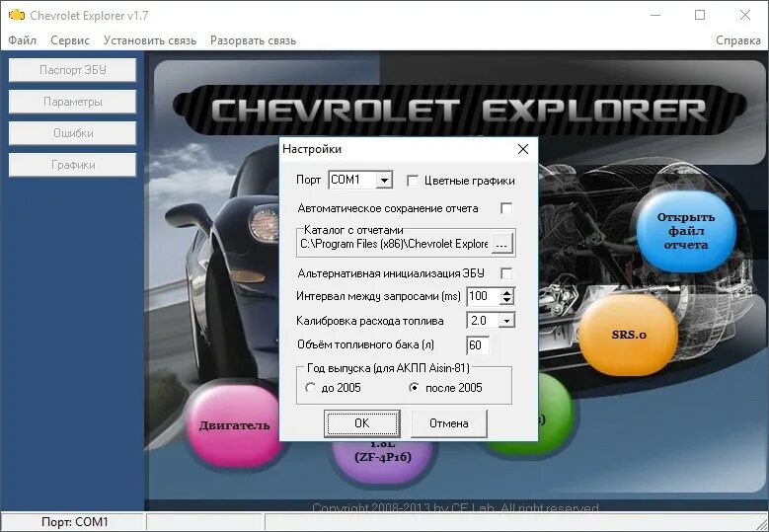The image size is (769, 532).
Task: Click the Ошибки sidebar button
Action: pos(73,133)
